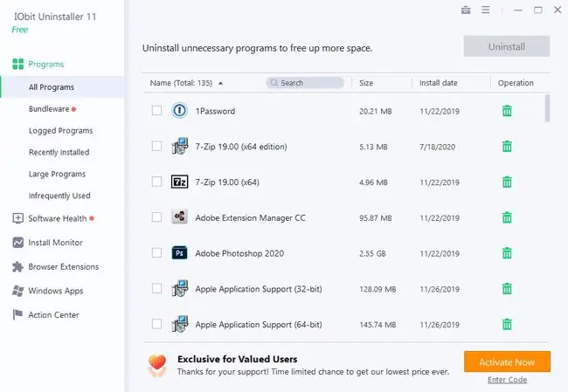Open Infrequently Used programs

[59, 196]
